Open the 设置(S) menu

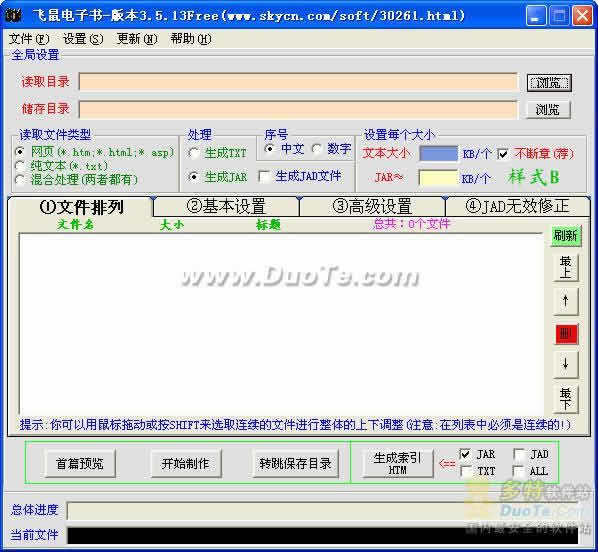[83, 39]
